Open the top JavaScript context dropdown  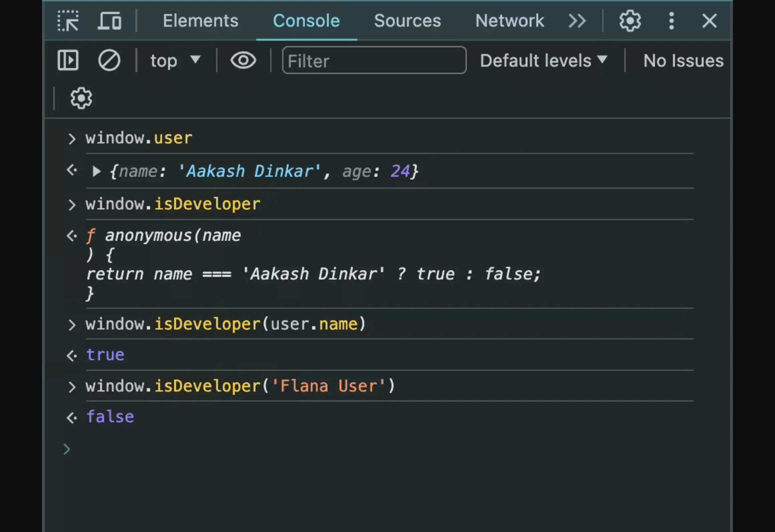point(175,61)
